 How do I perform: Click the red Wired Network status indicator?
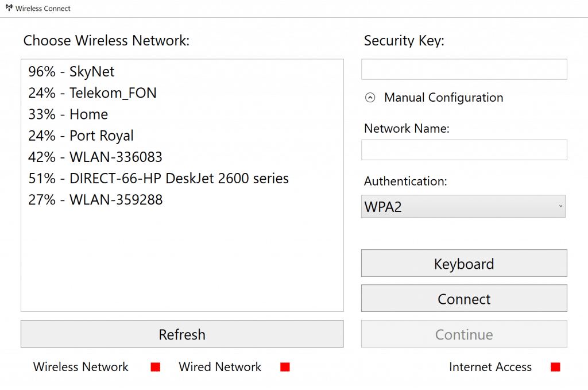(285, 367)
